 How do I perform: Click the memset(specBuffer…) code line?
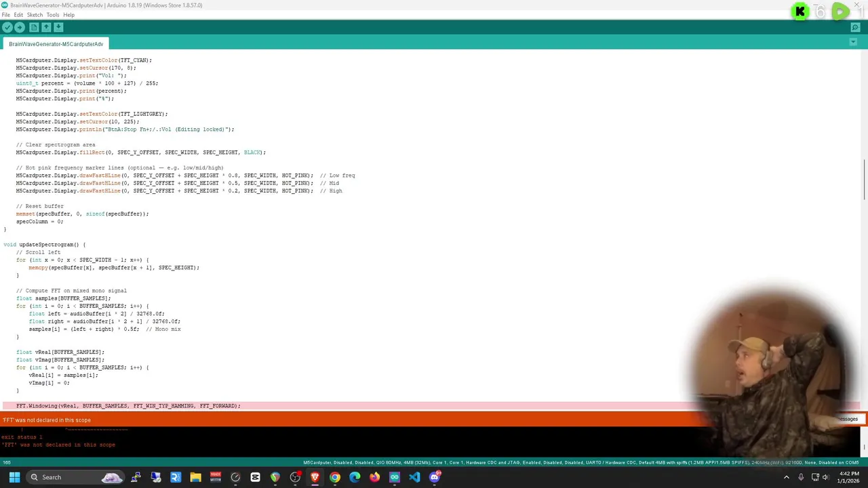tap(82, 214)
